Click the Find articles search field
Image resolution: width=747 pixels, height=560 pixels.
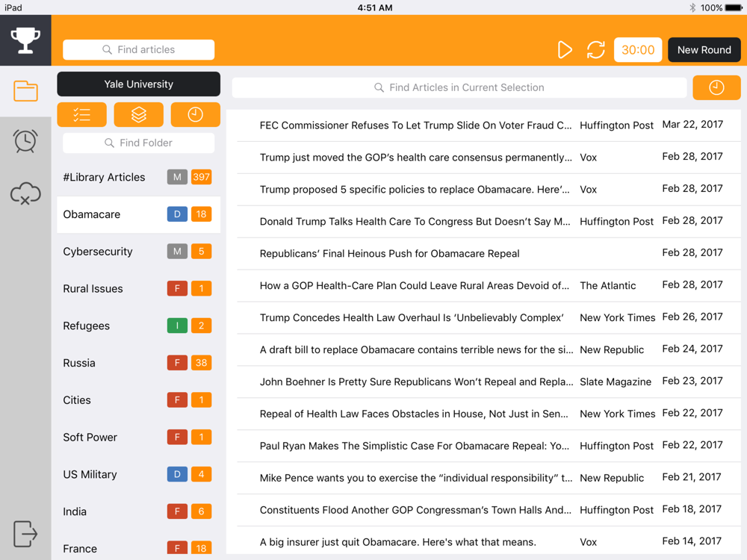(139, 49)
